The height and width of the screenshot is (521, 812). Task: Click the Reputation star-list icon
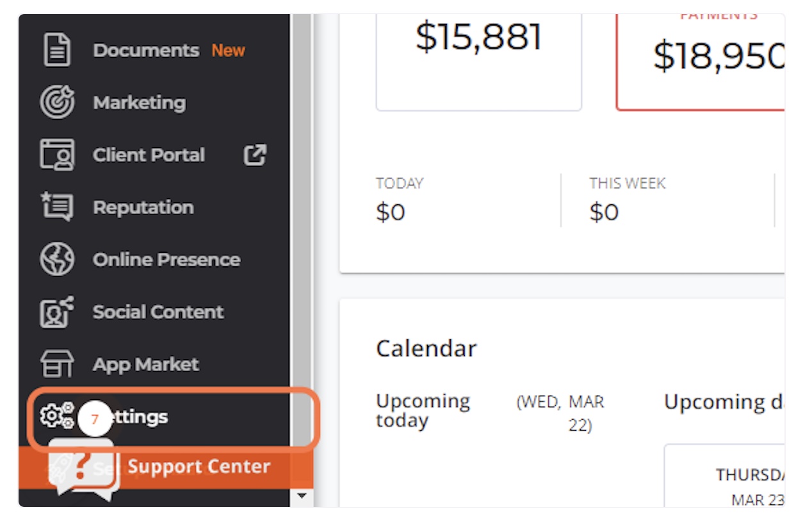57,207
